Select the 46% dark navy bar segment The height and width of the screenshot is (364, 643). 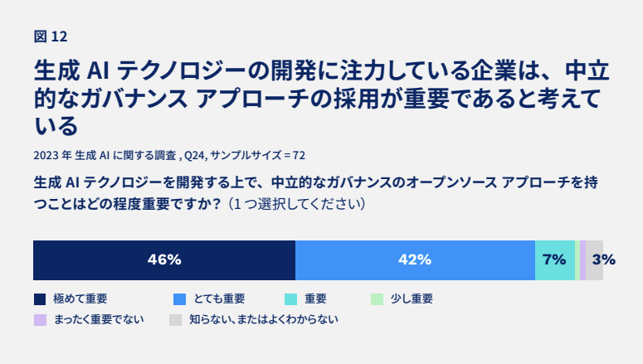(x=164, y=260)
